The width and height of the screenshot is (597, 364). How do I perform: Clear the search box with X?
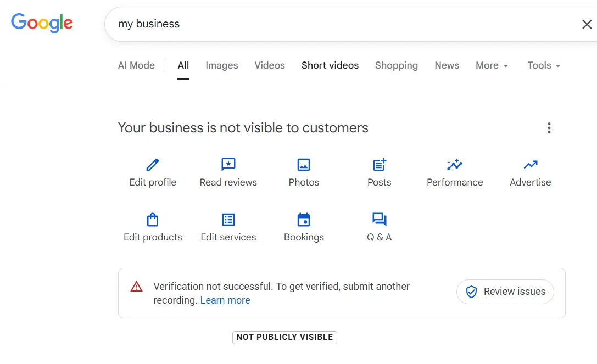coord(587,24)
